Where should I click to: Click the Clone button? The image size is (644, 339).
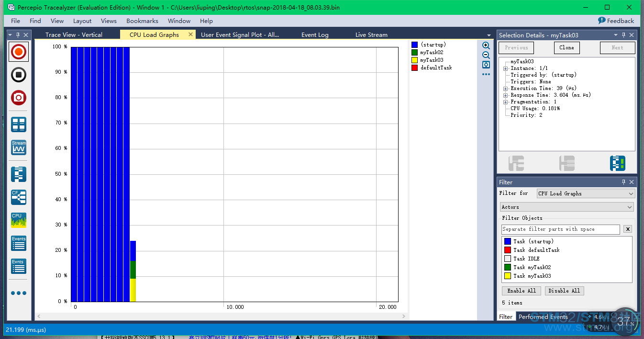coord(566,47)
